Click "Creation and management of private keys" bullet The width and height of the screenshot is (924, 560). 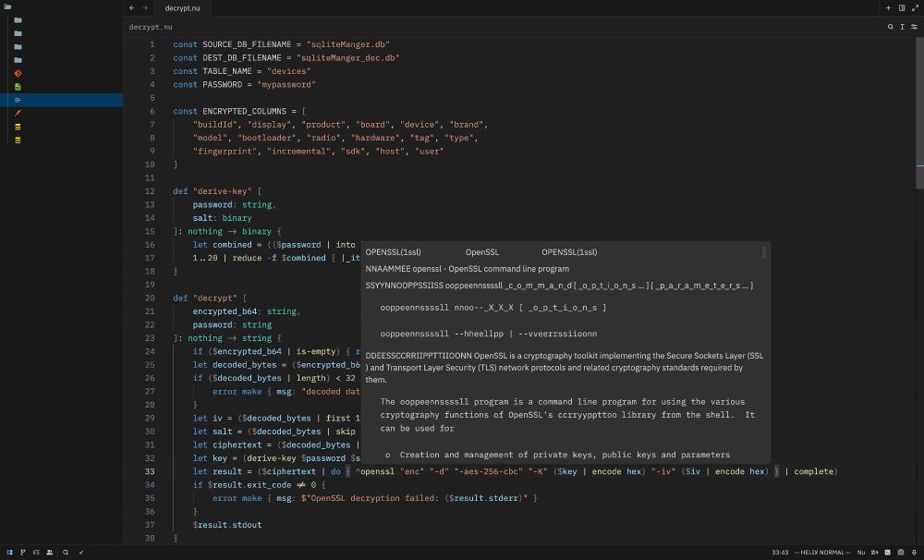[x=565, y=455]
